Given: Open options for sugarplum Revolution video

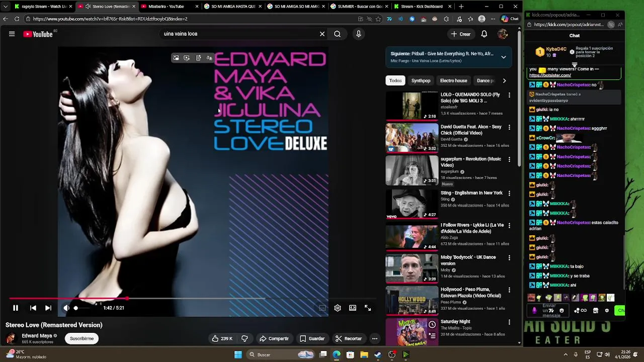Looking at the screenshot, I should coord(509,159).
